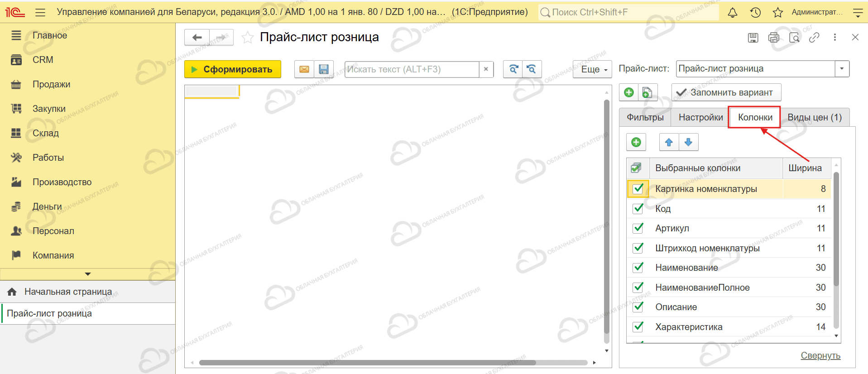Screen dimensions: 868x374
Task: Switch to the Фильтры tab
Action: coord(645,117)
